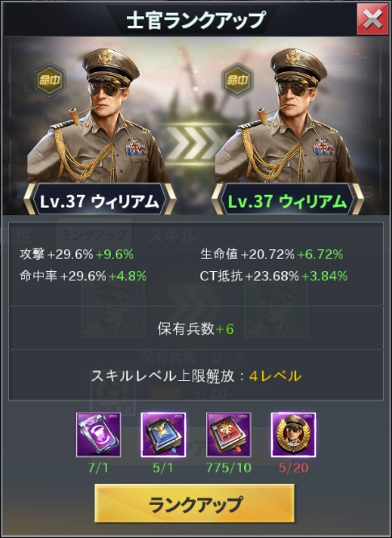Close the 士官ランクアップ dialog

pyautogui.click(x=373, y=19)
